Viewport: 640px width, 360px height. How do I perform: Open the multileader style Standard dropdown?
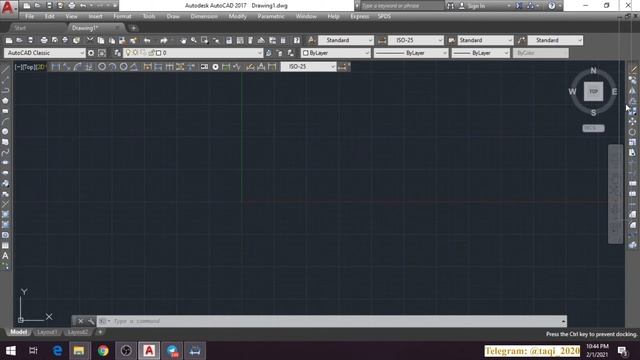(555, 40)
